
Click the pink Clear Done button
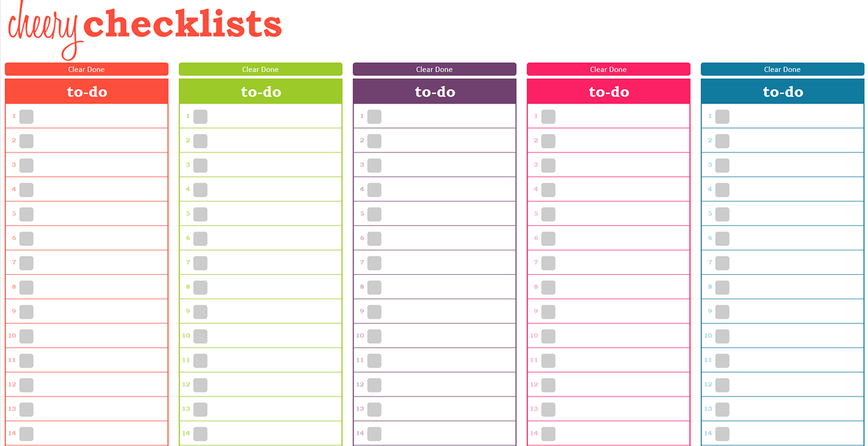(x=608, y=70)
